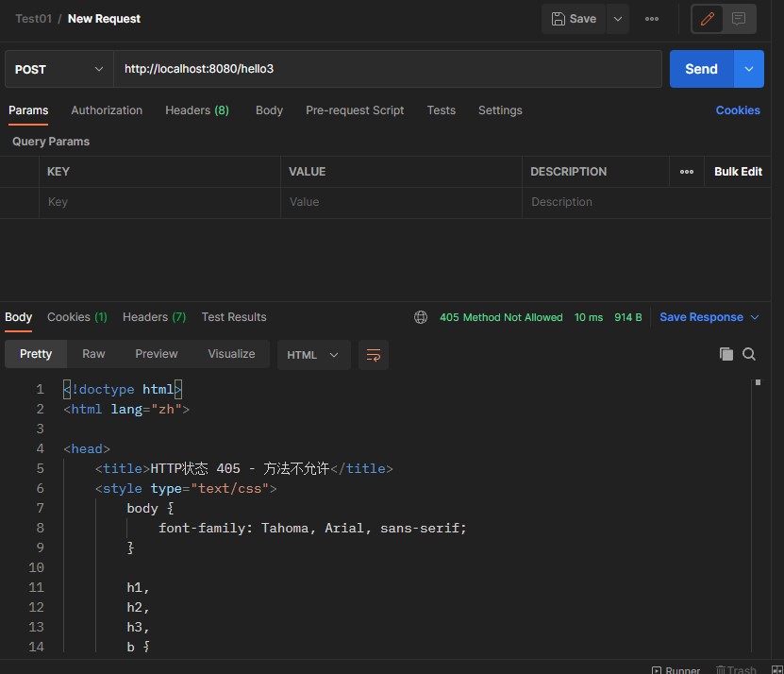Click the three-dots more actions icon beside Save
Screen dimensions: 784x674
(x=652, y=19)
